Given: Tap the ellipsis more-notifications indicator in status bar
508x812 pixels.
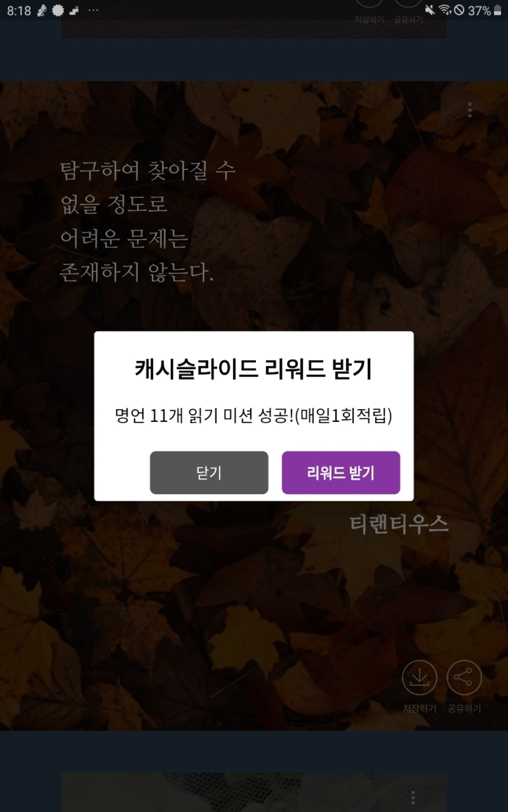Looking at the screenshot, I should click(x=93, y=10).
